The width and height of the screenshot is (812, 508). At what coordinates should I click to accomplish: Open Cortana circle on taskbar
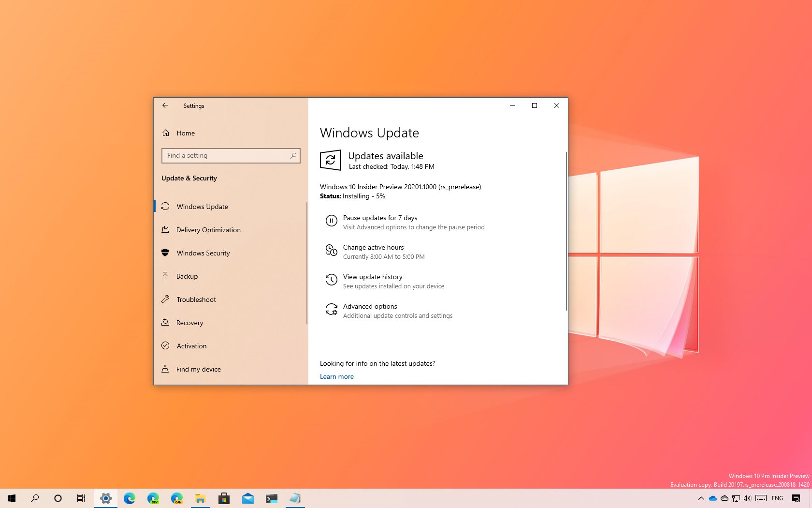tap(58, 498)
